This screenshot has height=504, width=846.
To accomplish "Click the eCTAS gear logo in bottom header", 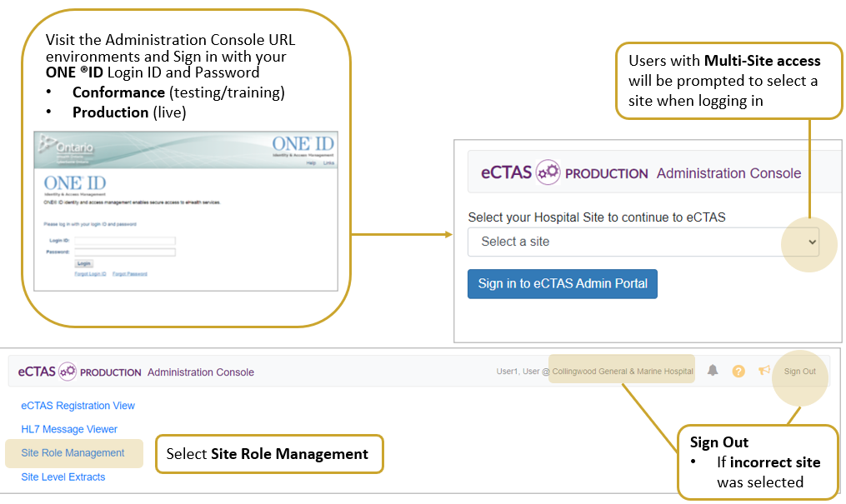I will point(68,372).
